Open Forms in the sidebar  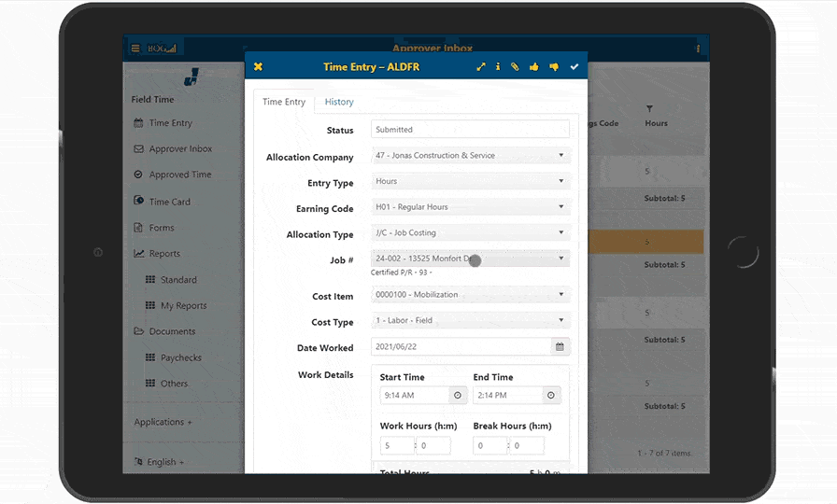[154, 228]
